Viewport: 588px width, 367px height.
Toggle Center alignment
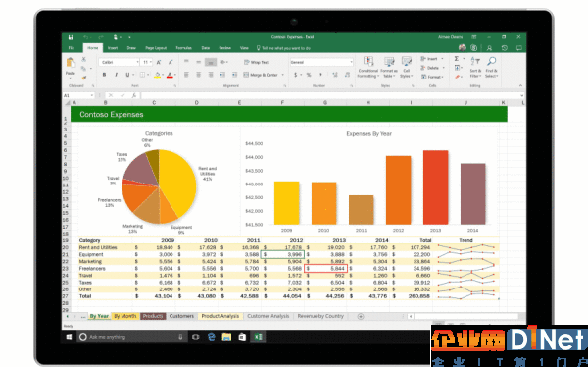pyautogui.click(x=198, y=75)
